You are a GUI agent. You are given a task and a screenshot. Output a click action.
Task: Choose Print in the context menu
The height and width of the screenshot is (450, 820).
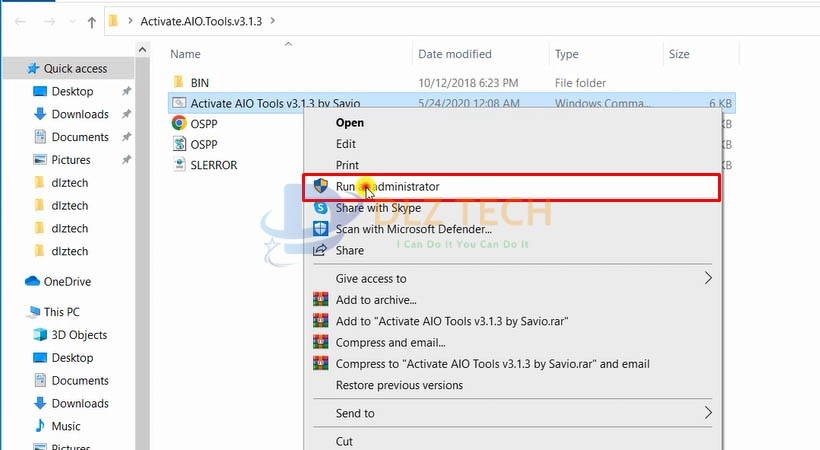tap(347, 165)
